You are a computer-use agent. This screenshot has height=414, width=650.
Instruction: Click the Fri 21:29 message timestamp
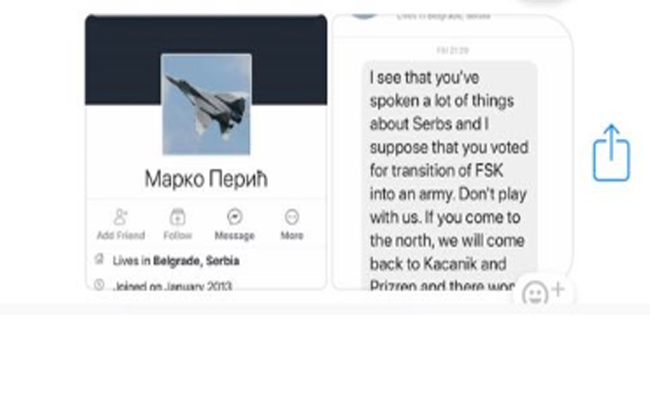point(453,51)
